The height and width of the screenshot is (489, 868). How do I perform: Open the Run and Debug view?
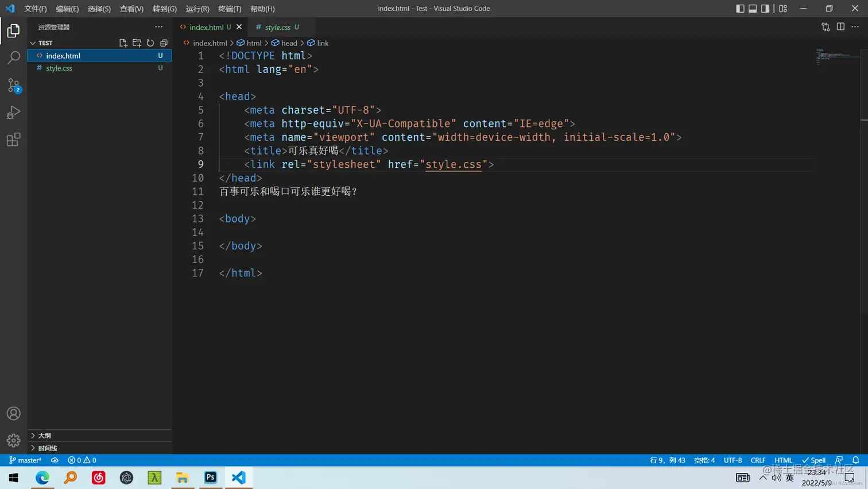coord(13,113)
